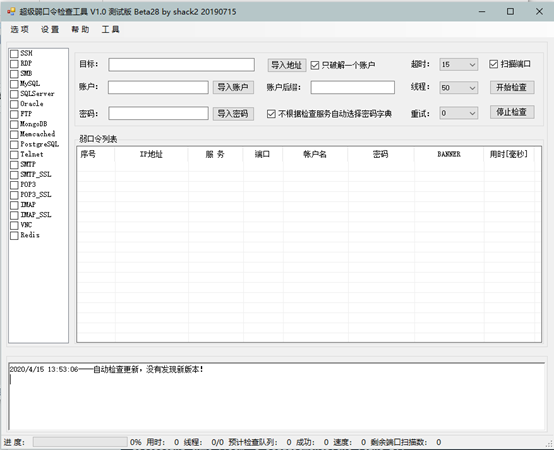This screenshot has width=554, height=450.
Task: Check the MongoDB checkbox
Action: pos(14,124)
